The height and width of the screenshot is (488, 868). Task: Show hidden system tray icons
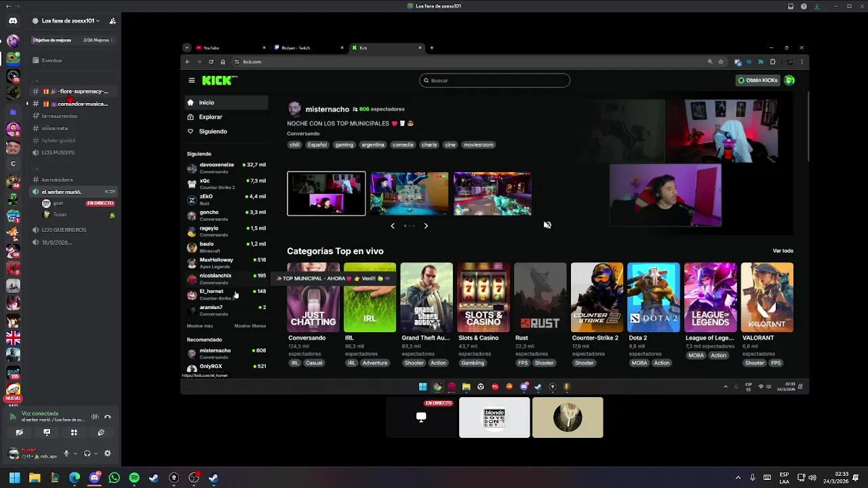pos(738,478)
